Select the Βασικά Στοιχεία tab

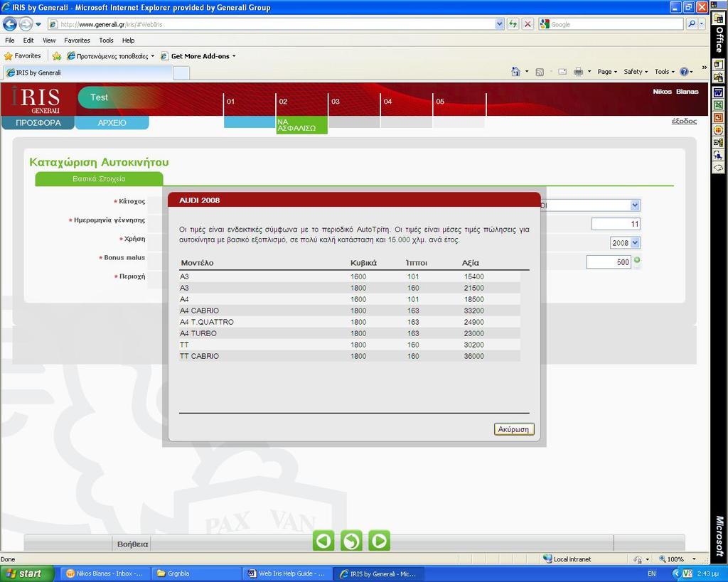(x=99, y=178)
